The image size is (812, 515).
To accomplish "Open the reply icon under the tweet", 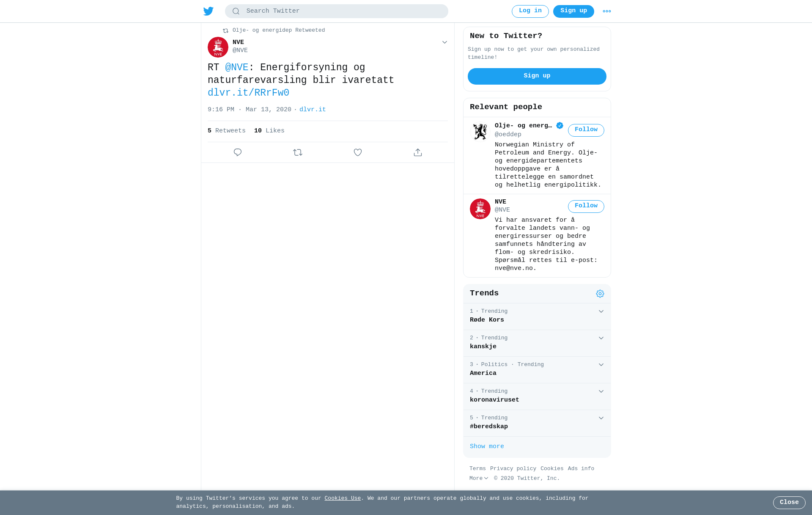I will [x=238, y=152].
